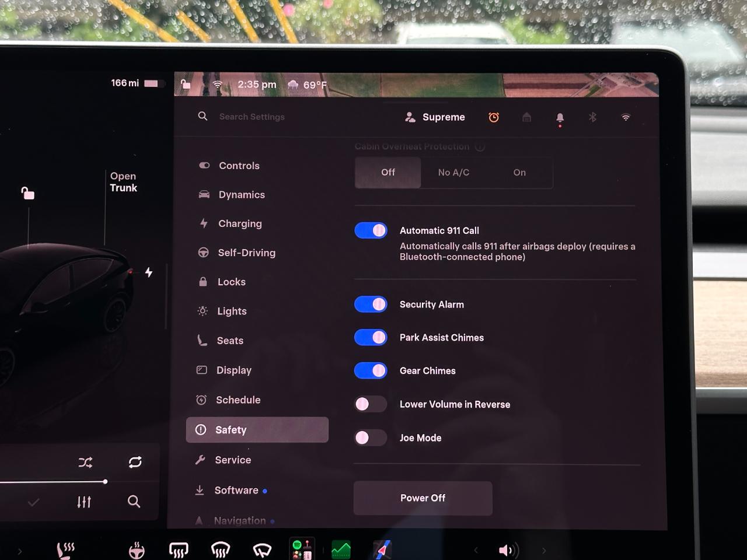Image resolution: width=747 pixels, height=560 pixels.
Task: Turn on the heated steering wheel icon
Action: tap(137, 550)
